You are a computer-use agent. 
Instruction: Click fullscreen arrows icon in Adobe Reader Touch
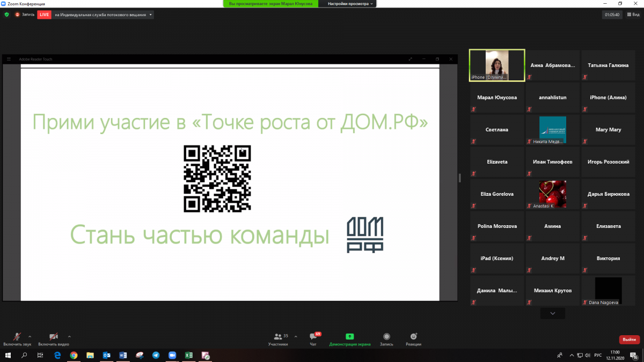click(x=411, y=59)
